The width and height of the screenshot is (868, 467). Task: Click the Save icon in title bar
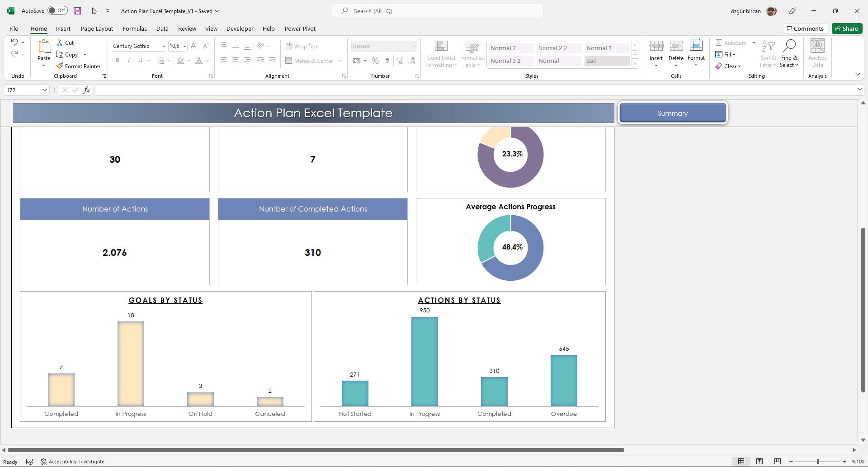point(77,11)
